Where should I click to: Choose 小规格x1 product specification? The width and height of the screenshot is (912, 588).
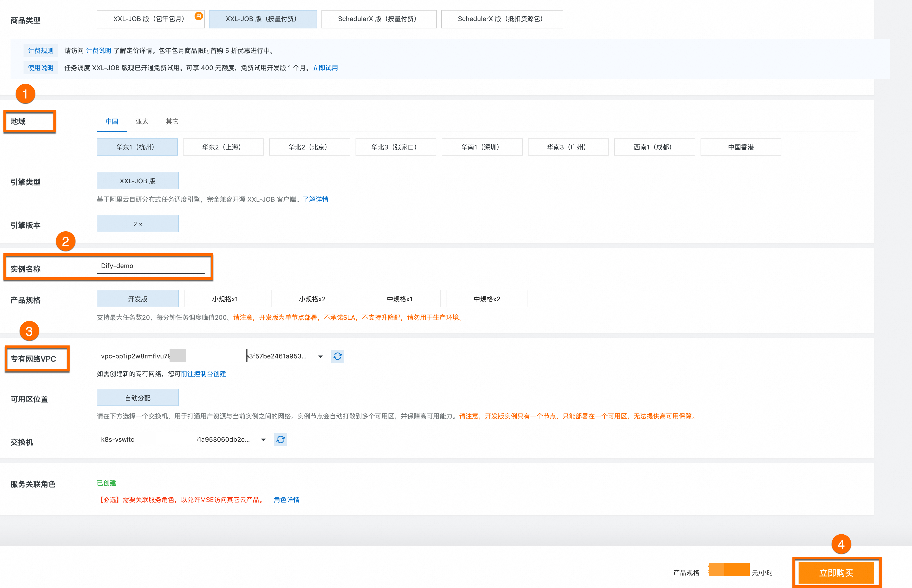224,299
